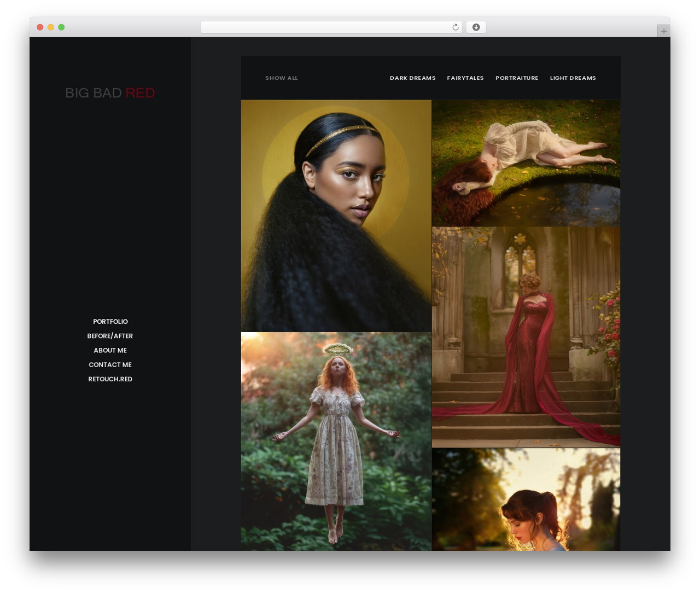Open the sunset profile portrait photo

coord(526,499)
